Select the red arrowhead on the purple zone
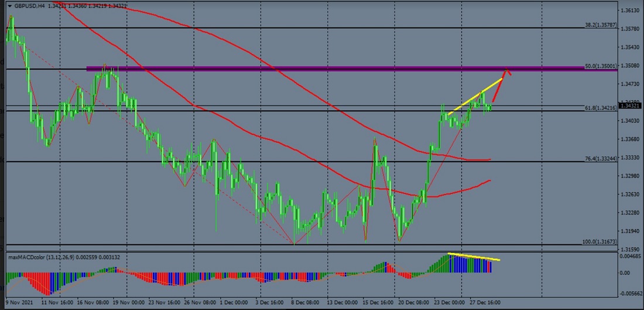 [508, 71]
